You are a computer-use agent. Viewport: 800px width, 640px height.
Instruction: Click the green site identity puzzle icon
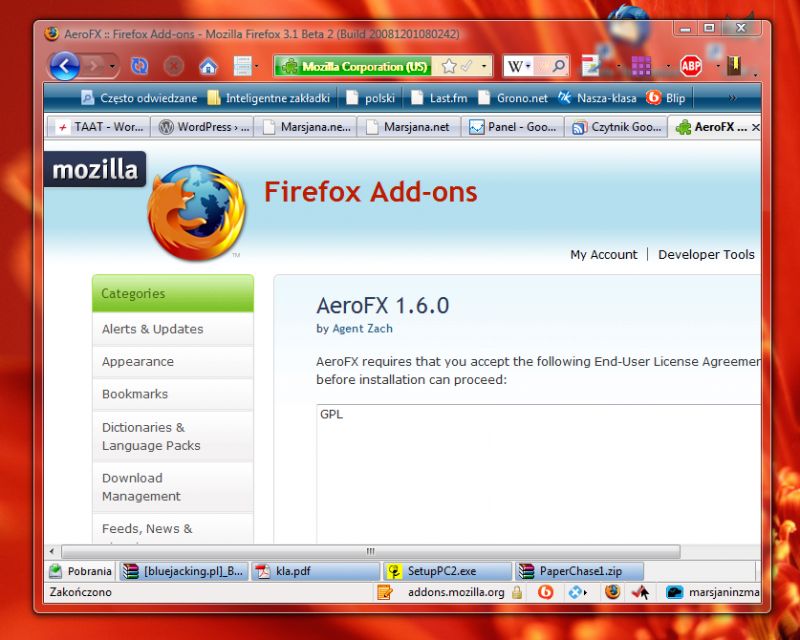pos(289,66)
